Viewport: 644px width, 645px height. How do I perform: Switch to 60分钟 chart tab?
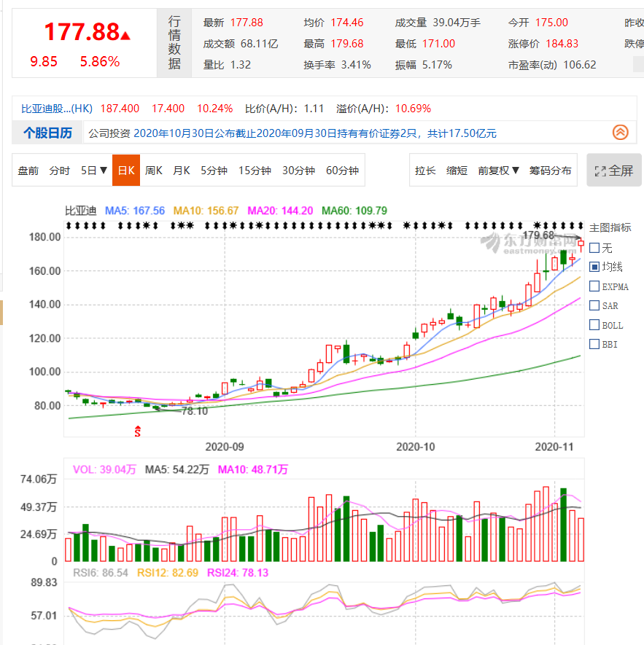click(342, 171)
